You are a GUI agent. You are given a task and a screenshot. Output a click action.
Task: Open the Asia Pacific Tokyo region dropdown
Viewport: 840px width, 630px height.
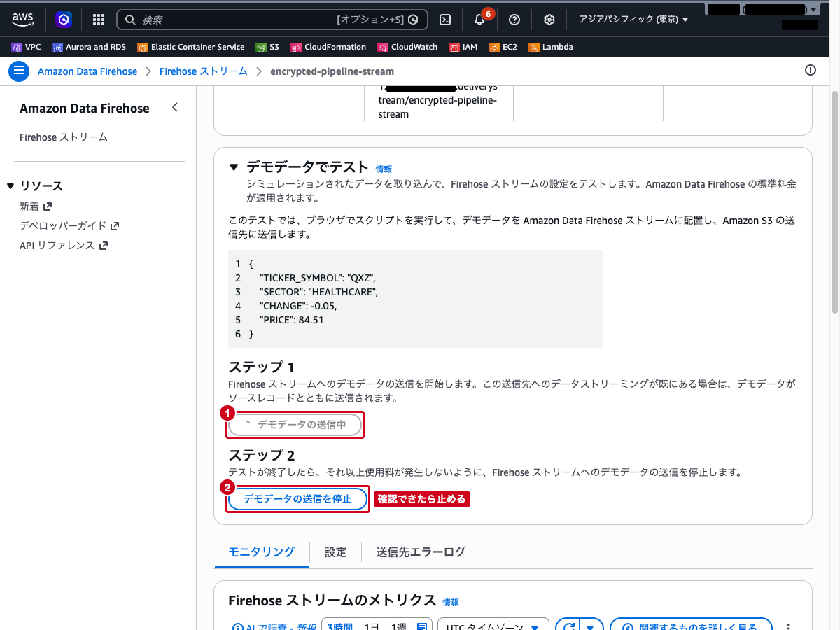click(x=633, y=20)
